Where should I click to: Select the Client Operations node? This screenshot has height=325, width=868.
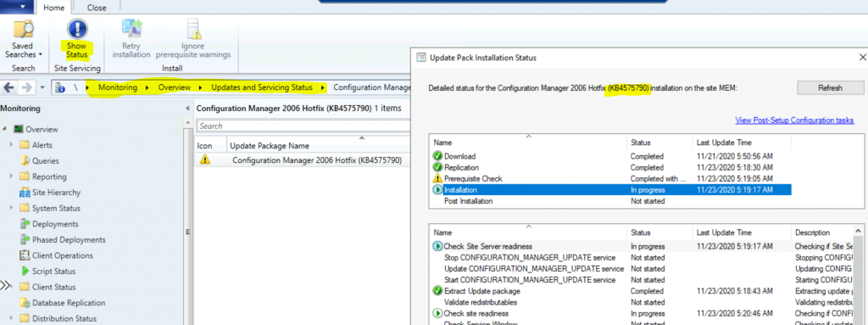[62, 255]
